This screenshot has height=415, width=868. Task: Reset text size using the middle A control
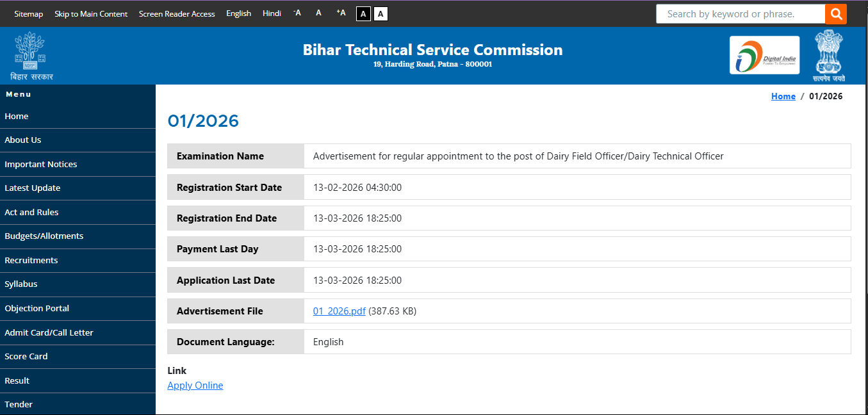318,13
